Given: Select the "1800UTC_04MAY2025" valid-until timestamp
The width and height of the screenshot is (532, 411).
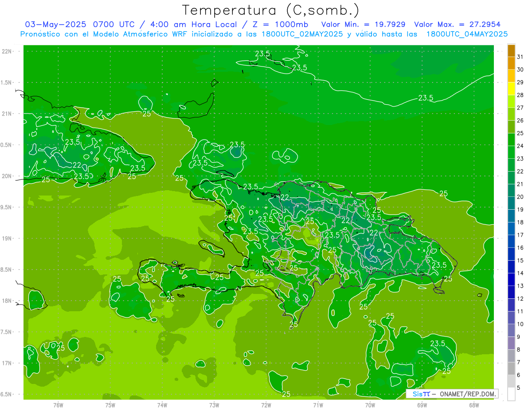Looking at the screenshot, I should (x=467, y=34).
